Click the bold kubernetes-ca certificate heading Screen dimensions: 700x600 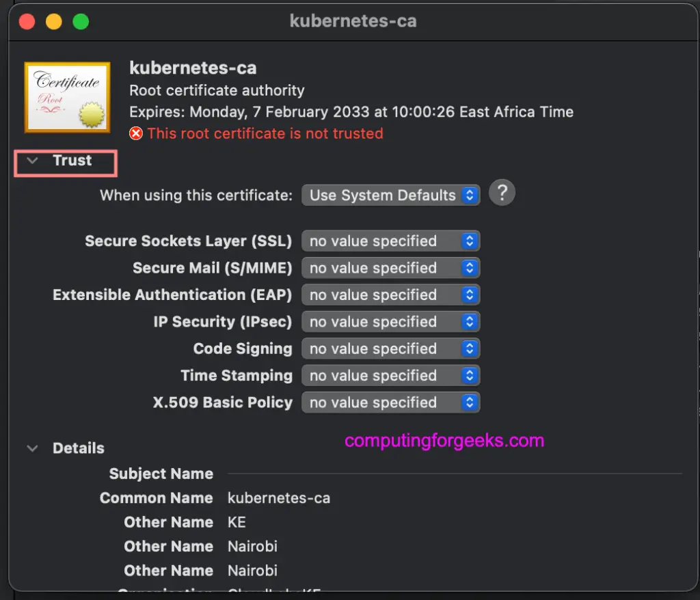point(193,68)
